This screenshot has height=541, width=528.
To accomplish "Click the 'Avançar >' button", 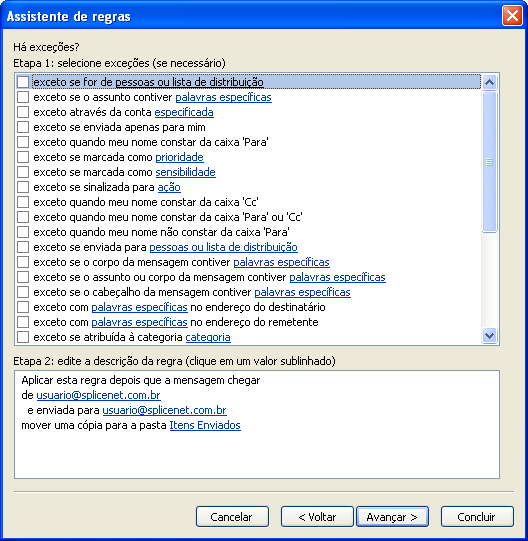I will tap(392, 517).
